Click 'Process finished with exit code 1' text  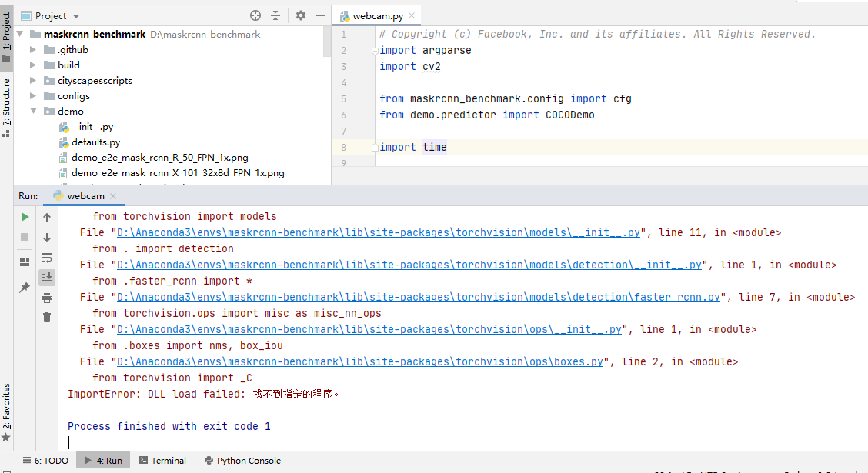(169, 427)
